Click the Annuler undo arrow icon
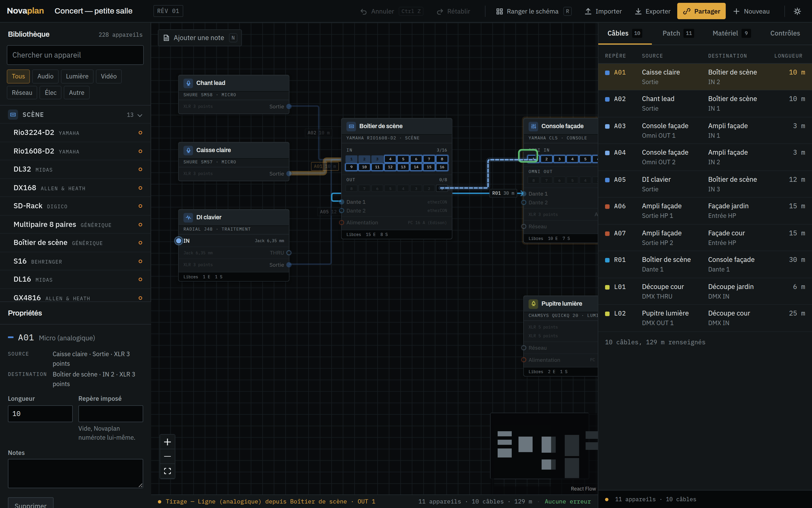 pos(363,11)
